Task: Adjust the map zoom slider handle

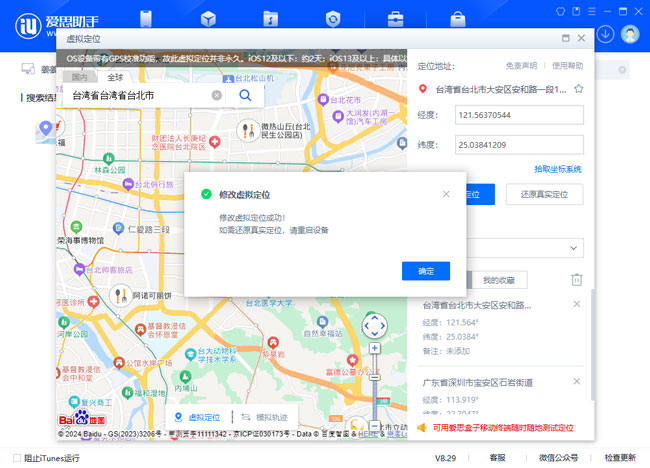Action: [374, 378]
